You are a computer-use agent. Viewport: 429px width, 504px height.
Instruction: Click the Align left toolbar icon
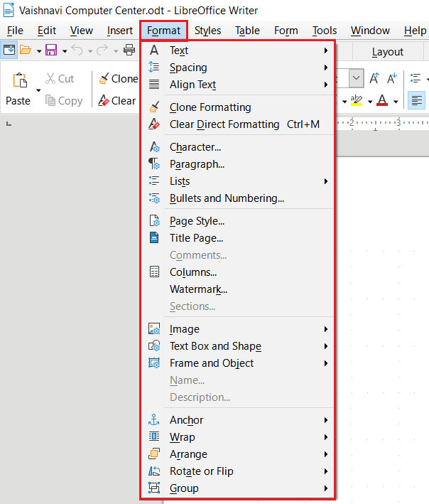pos(416,101)
